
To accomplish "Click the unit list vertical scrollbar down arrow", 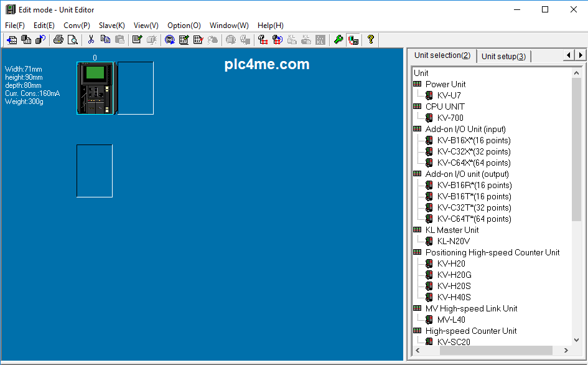I will 577,340.
